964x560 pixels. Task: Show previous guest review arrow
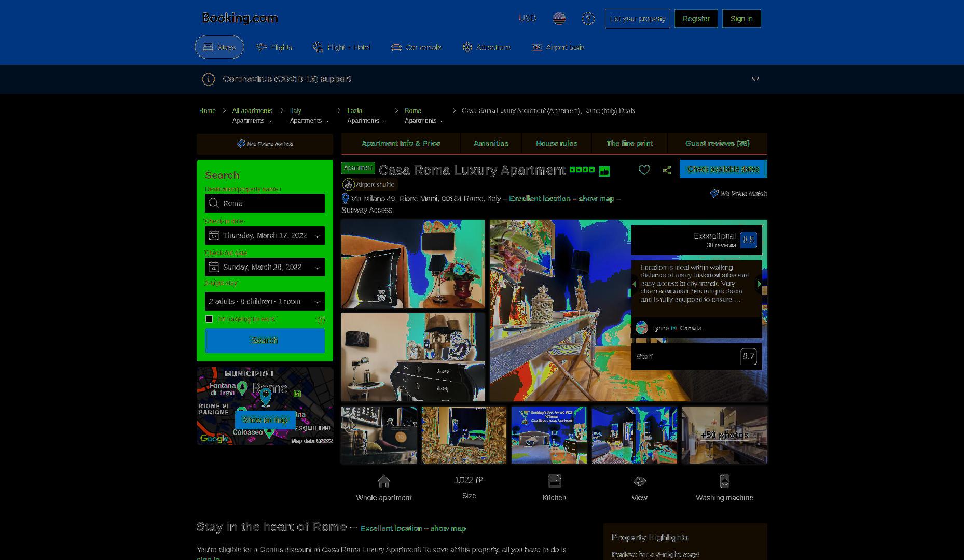coord(634,284)
